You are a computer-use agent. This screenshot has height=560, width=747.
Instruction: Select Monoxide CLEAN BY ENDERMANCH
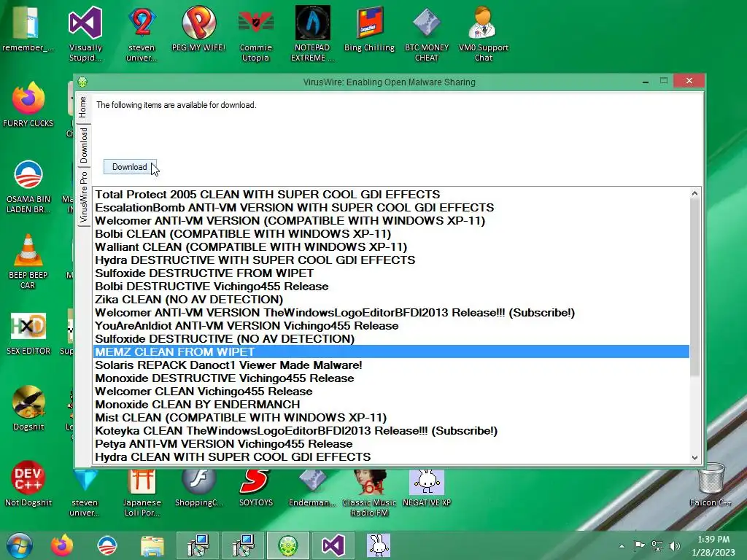coord(391,404)
